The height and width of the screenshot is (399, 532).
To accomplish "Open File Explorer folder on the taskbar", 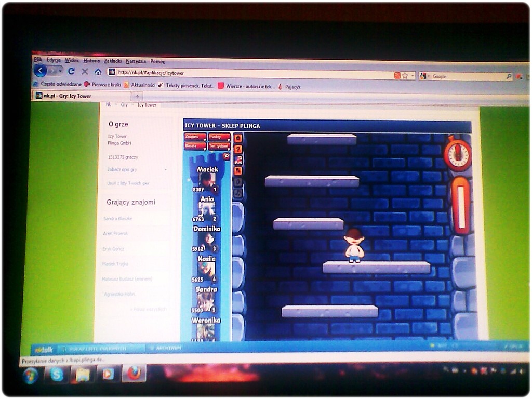I will click(x=83, y=374).
